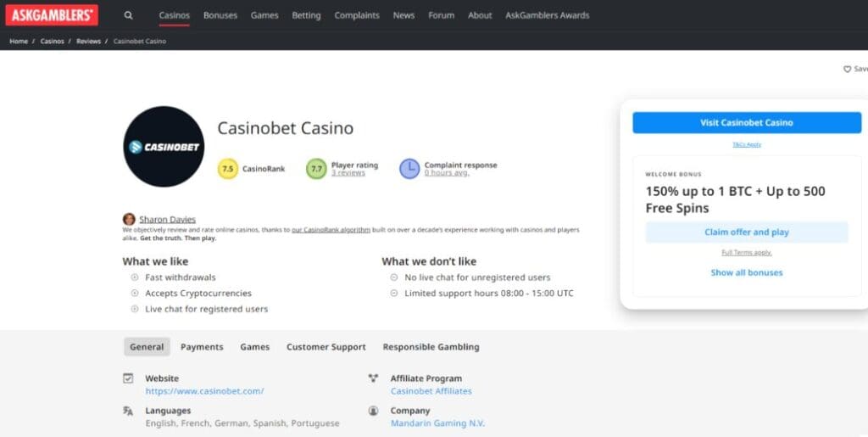Open search with the magnifier icon
The width and height of the screenshot is (868, 437).
pyautogui.click(x=128, y=15)
